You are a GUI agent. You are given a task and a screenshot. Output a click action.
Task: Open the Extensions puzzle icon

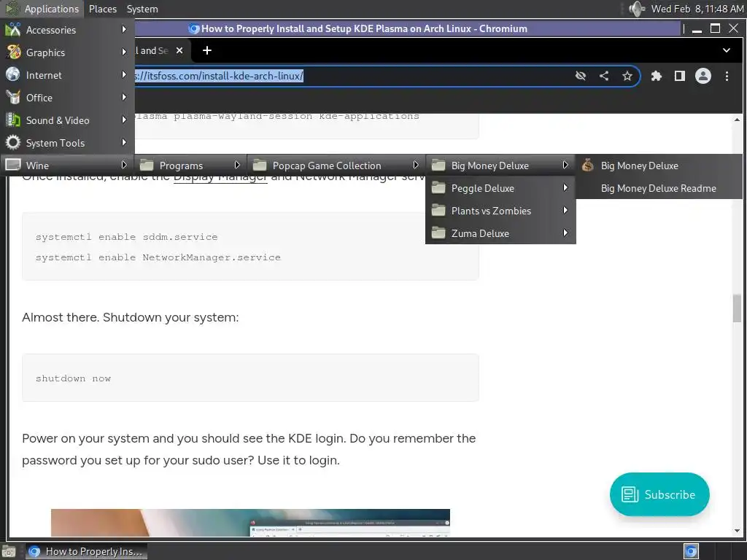pos(656,76)
